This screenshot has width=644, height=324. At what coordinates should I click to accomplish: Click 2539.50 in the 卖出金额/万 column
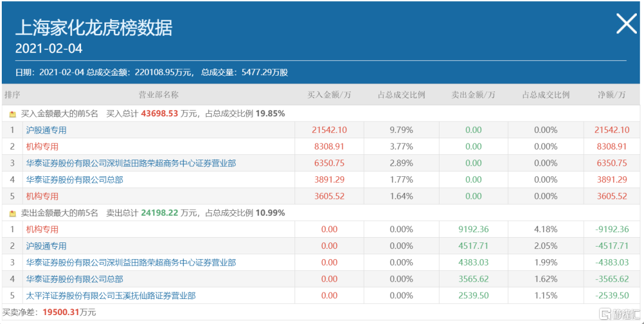[473, 295]
